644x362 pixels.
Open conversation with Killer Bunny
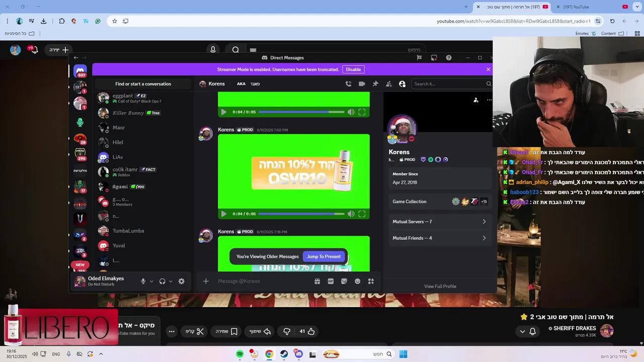point(143,113)
